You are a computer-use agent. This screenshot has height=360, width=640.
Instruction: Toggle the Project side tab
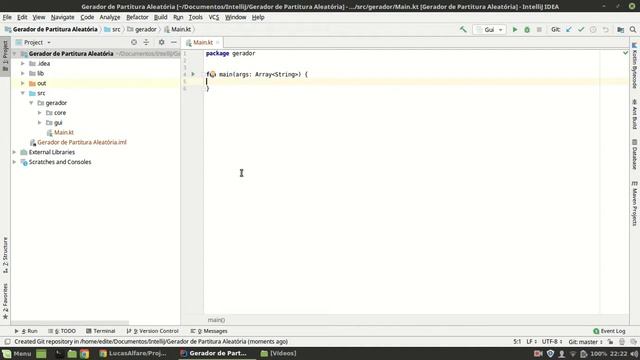coord(5,56)
